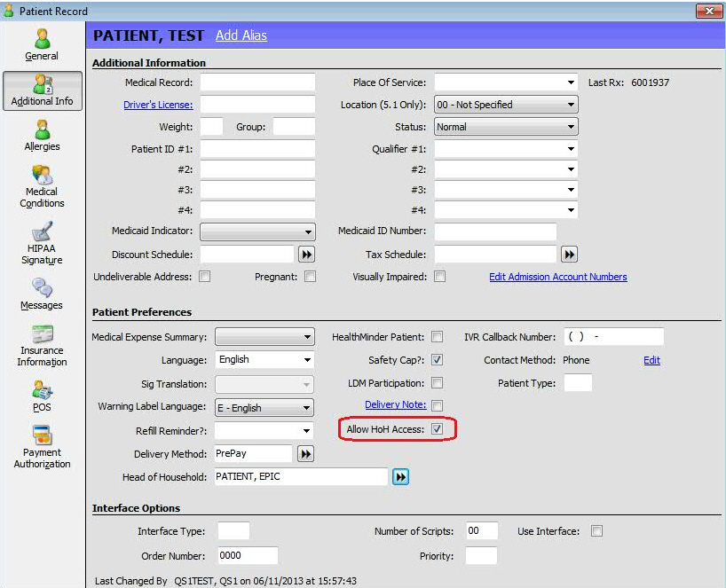Click the Medical Record input field
Screen dimensions: 726x588
point(257,82)
